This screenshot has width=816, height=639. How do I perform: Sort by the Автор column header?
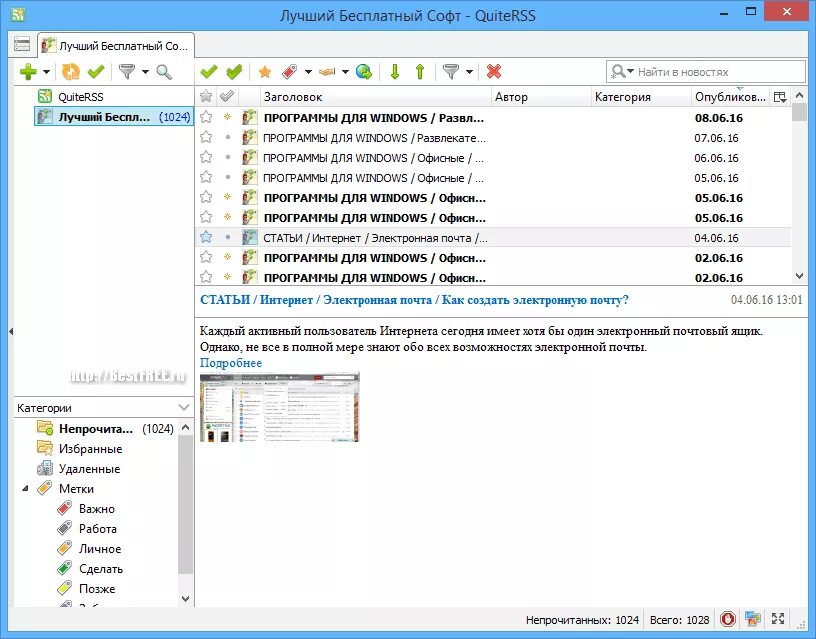[x=541, y=97]
